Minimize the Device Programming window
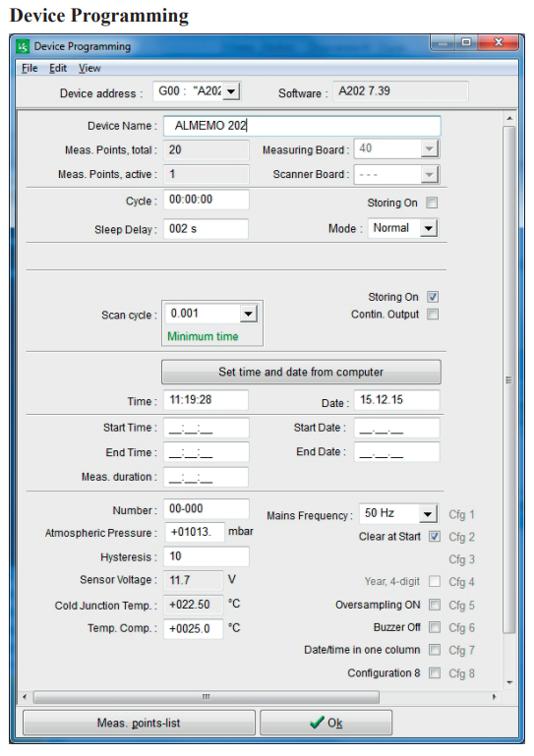Screen dimensions: 534x756 point(443,43)
